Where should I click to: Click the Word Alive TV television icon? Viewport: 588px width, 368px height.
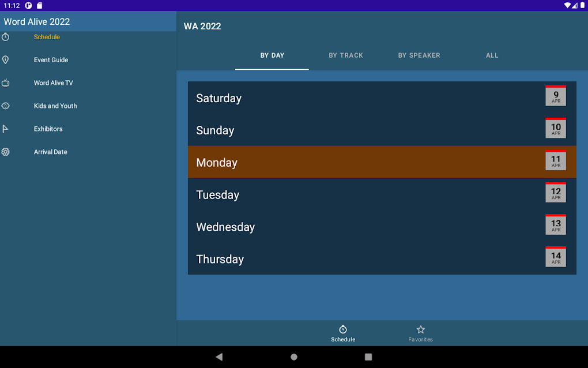(x=6, y=83)
